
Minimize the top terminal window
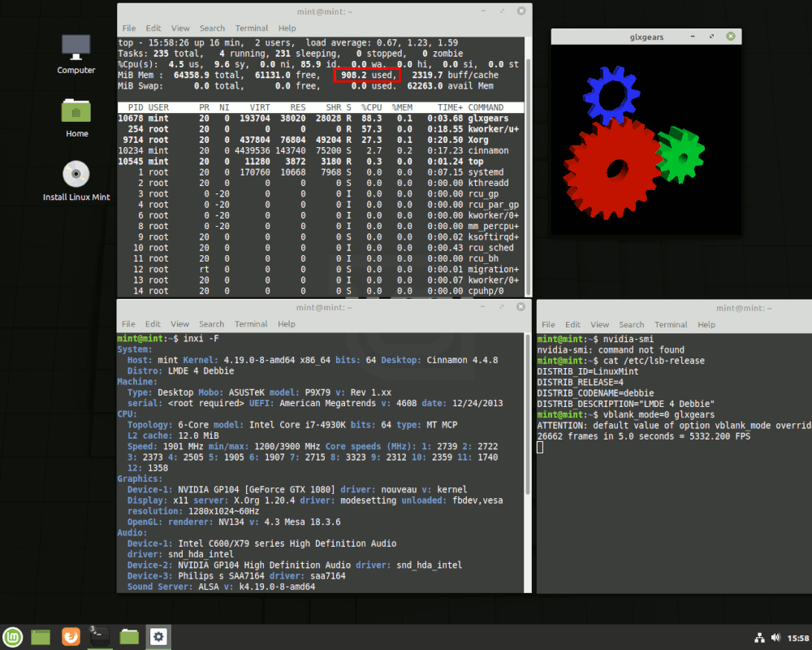[x=483, y=11]
